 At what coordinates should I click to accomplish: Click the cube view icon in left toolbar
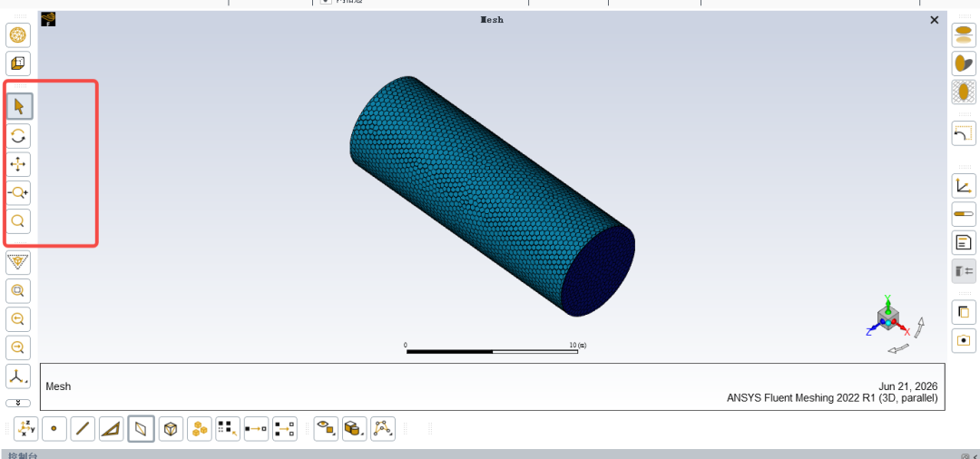pos(18,63)
